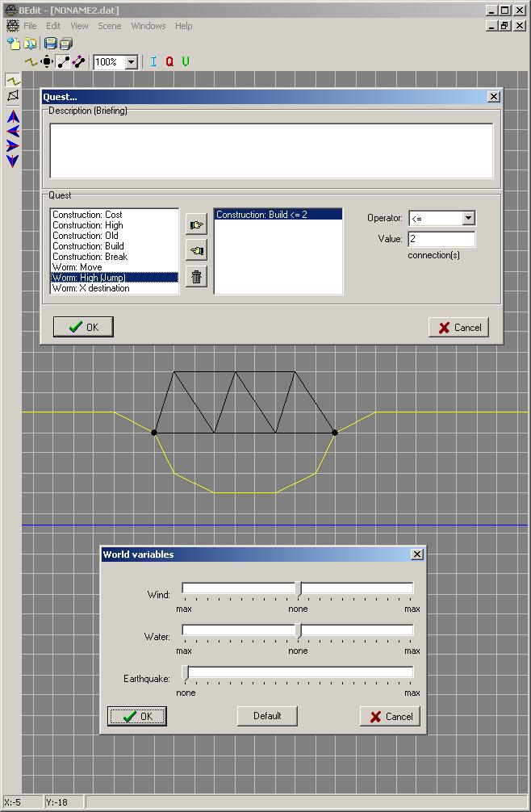
Task: Click the up arrow in left sidebar
Action: point(13,116)
